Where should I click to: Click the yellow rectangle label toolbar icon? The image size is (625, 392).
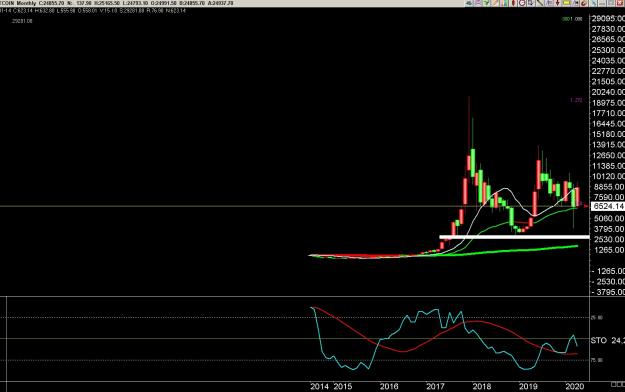point(566,3)
